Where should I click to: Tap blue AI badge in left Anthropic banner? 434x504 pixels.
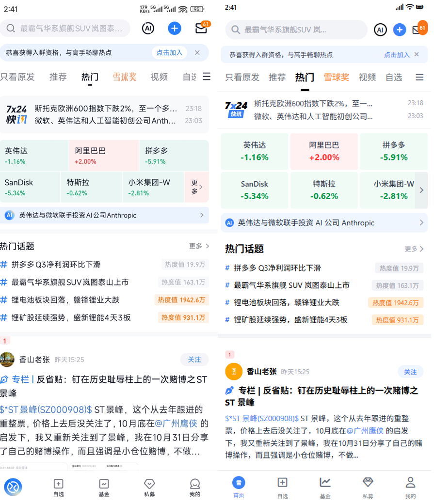pos(9,215)
